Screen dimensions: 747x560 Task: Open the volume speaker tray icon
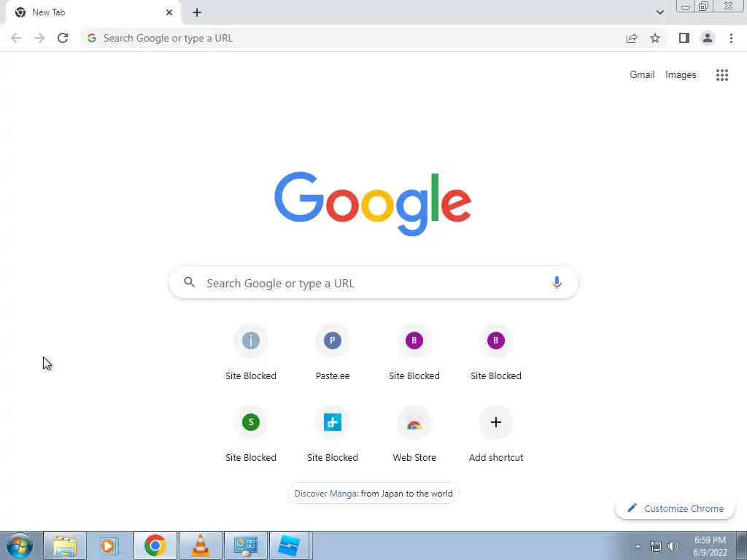point(673,546)
